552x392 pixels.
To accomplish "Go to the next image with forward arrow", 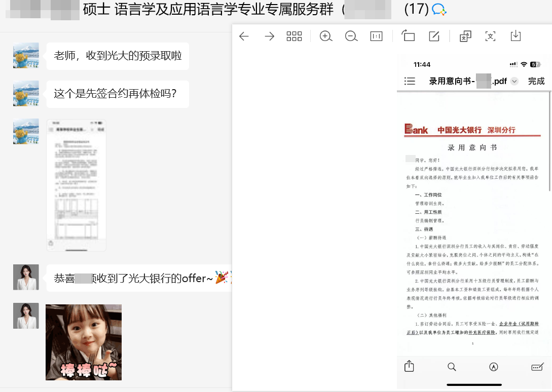I will coord(269,36).
